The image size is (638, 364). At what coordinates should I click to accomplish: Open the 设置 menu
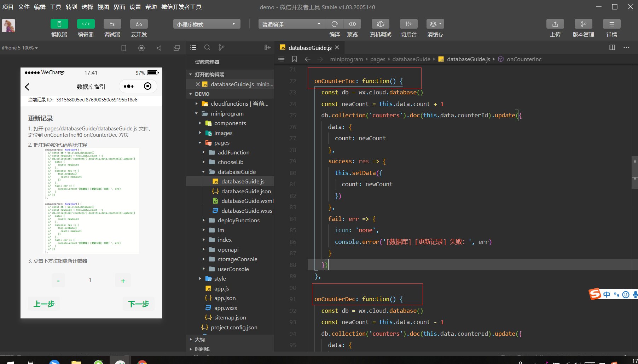pos(135,7)
